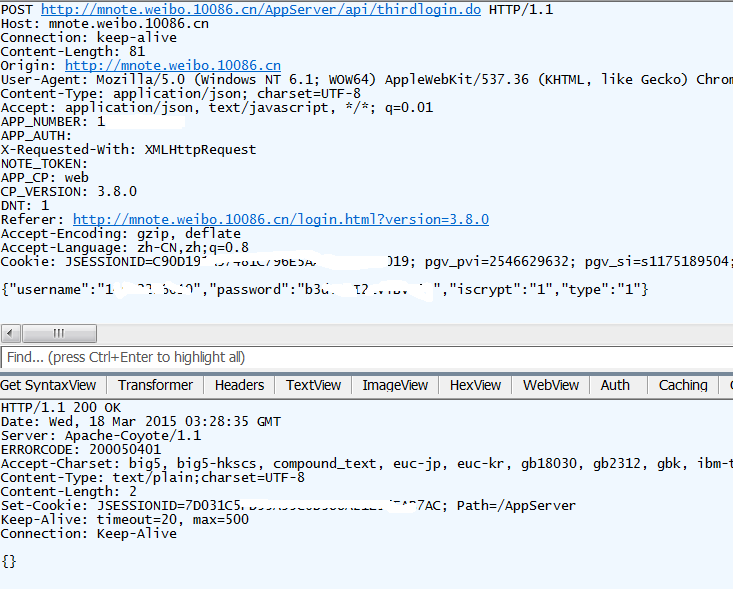Open the Origin mnote.weibo.10086.cn link
Screen dimensions: 733x589
click(x=173, y=65)
